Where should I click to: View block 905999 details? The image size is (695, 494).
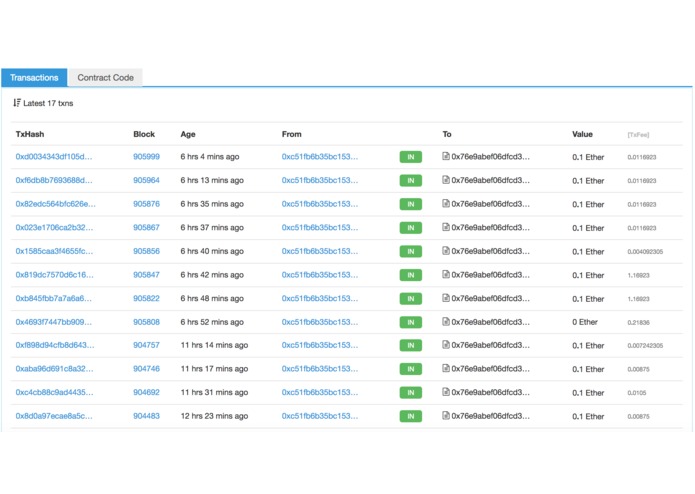pos(146,156)
